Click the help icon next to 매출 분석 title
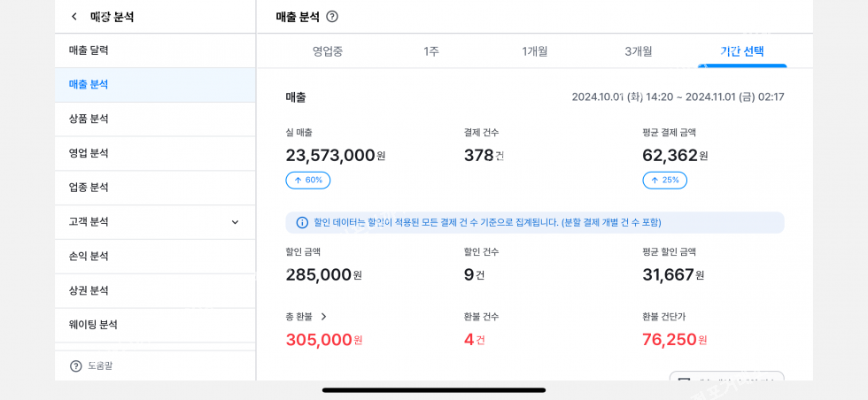 point(332,17)
